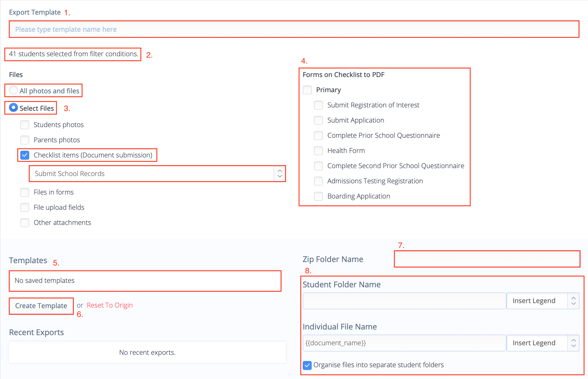This screenshot has width=588, height=379.
Task: Check the "Other attachments" checkbox
Action: click(x=25, y=222)
